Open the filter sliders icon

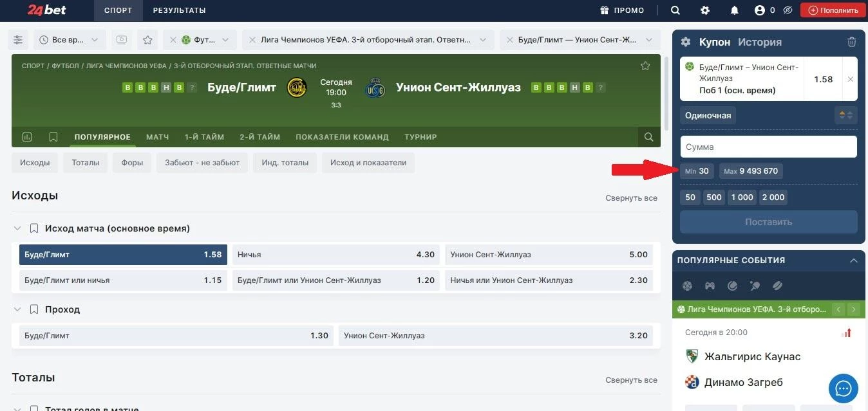[x=18, y=40]
